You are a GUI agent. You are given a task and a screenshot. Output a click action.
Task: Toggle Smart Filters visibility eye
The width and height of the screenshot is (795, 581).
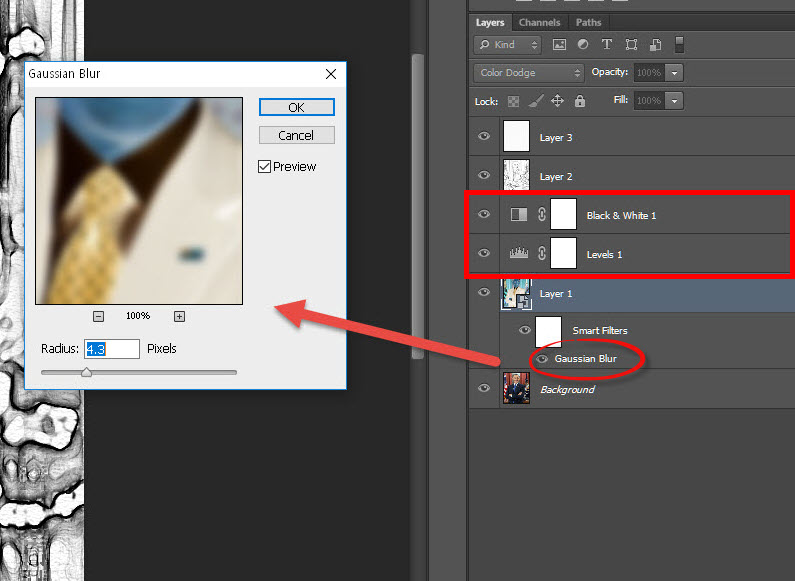(525, 330)
